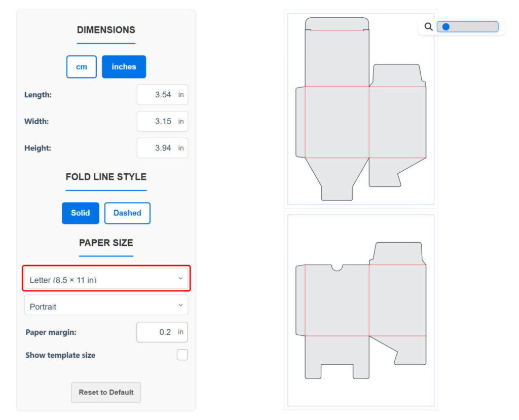Screen dimensions: 519x420
Task: Edit the Length input field
Action: click(157, 95)
